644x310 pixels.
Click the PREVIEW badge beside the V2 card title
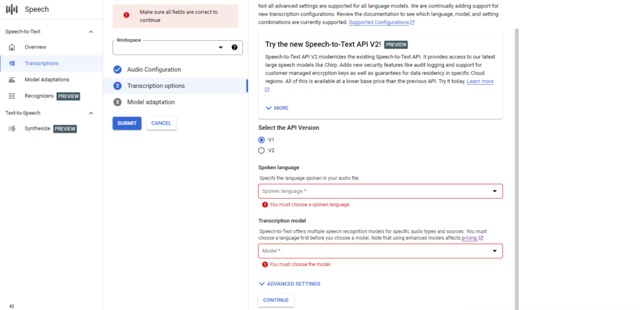click(x=396, y=45)
